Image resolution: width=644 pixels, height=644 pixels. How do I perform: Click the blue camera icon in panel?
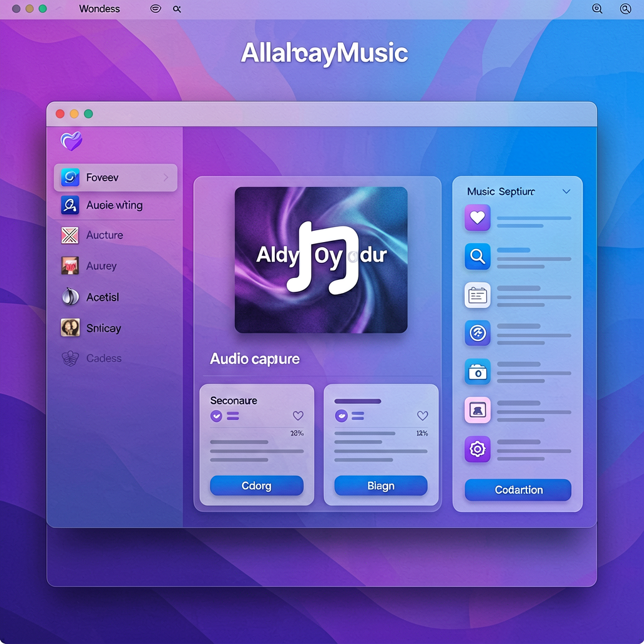tap(477, 371)
